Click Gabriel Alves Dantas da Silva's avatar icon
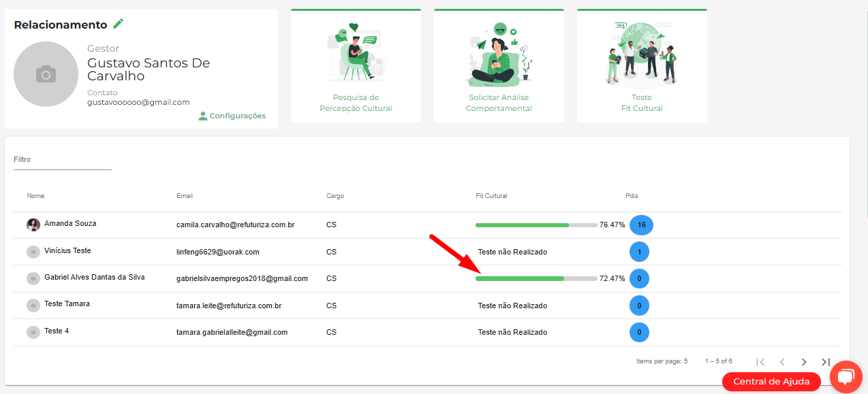 coord(33,278)
